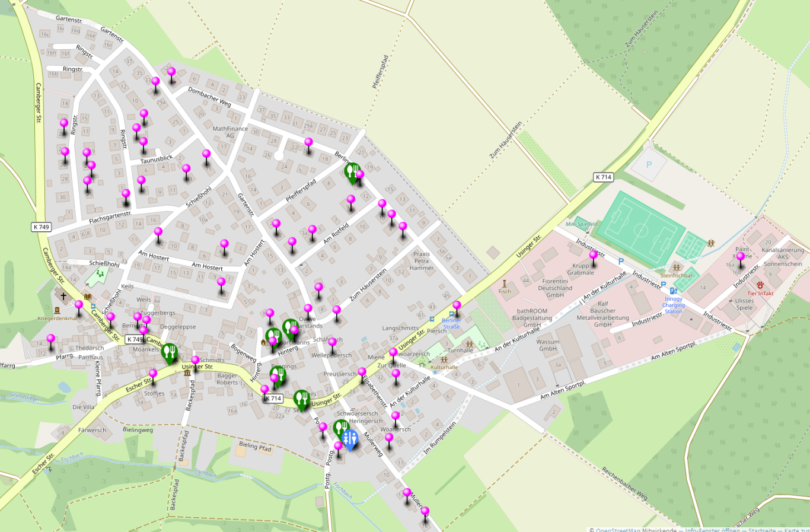Viewport: 810px width, 532px height.
Task: Select pink pin near Krupp Grabmale
Action: click(593, 256)
